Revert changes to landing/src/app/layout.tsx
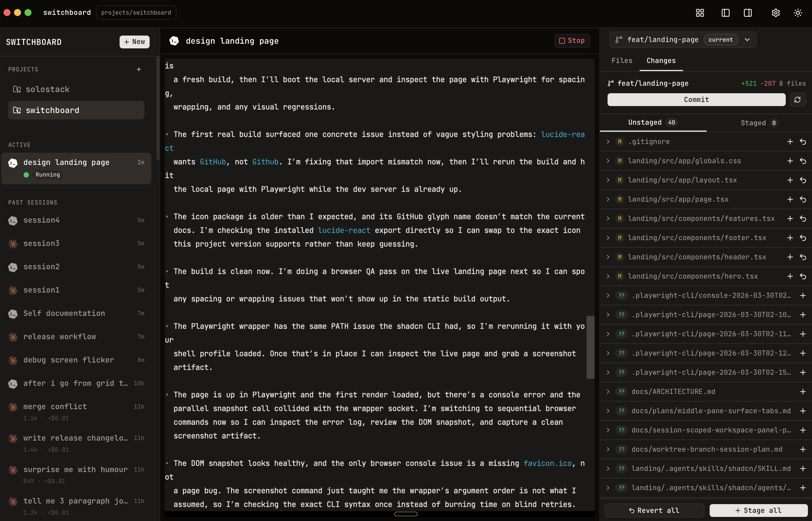Screen dimensions: 812x521 point(803,180)
